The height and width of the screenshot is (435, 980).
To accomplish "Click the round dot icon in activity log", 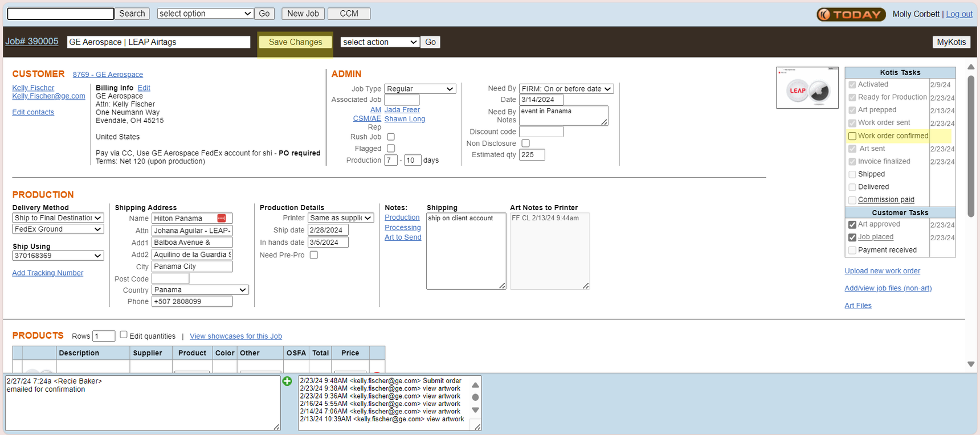I will pyautogui.click(x=475, y=397).
